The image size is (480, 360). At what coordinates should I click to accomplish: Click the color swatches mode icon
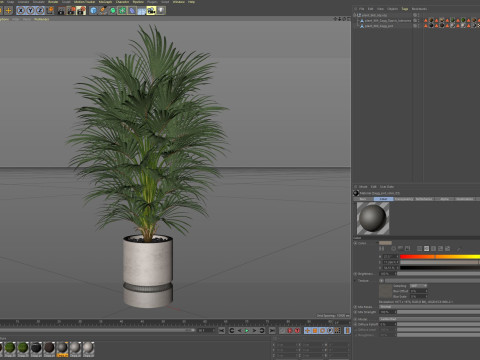tap(447, 249)
